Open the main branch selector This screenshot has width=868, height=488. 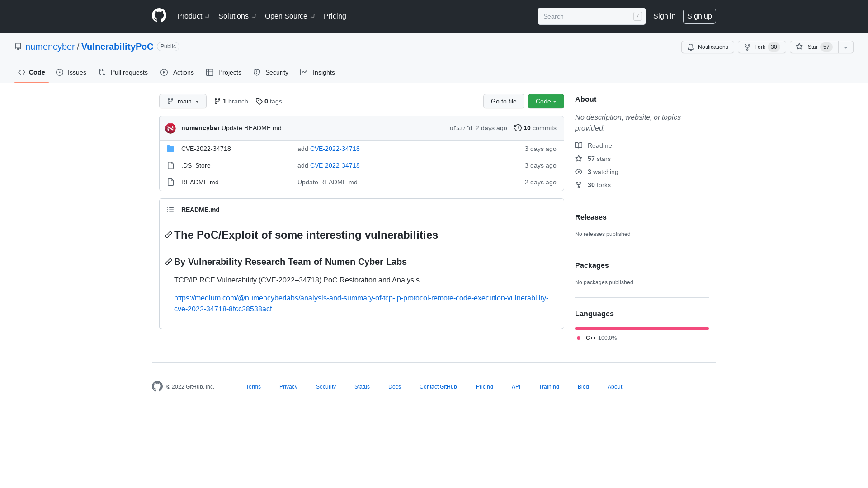click(x=183, y=101)
